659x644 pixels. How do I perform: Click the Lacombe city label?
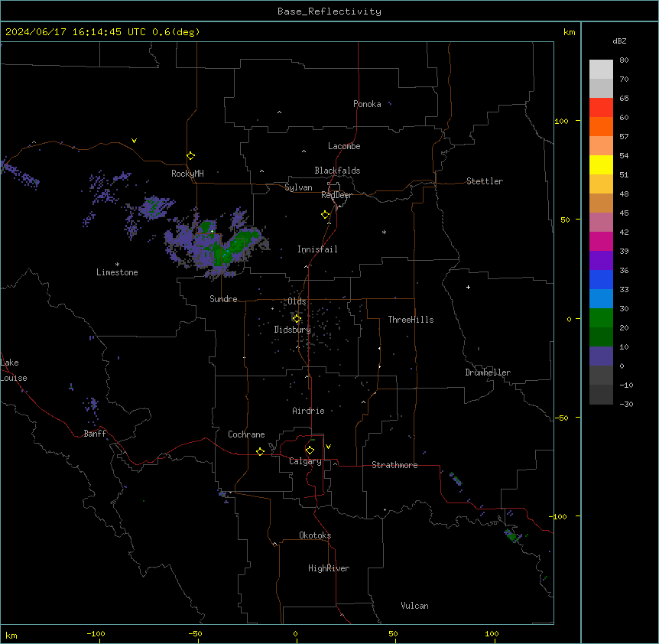(x=344, y=146)
